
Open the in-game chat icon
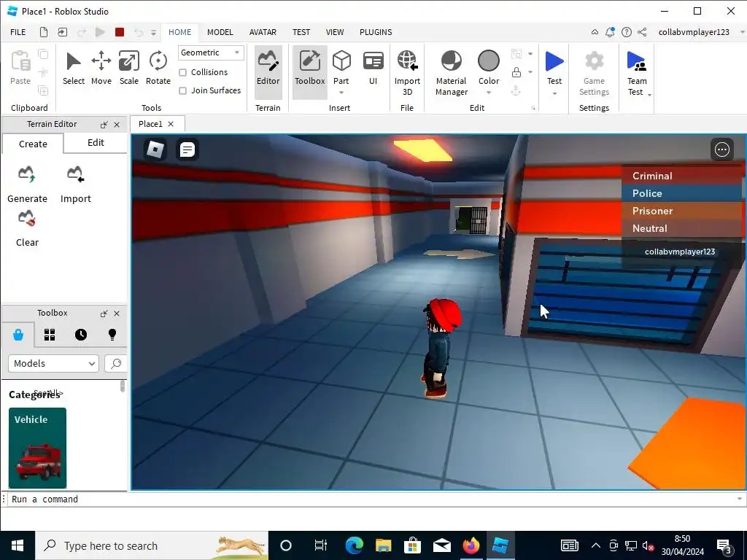[x=187, y=149]
